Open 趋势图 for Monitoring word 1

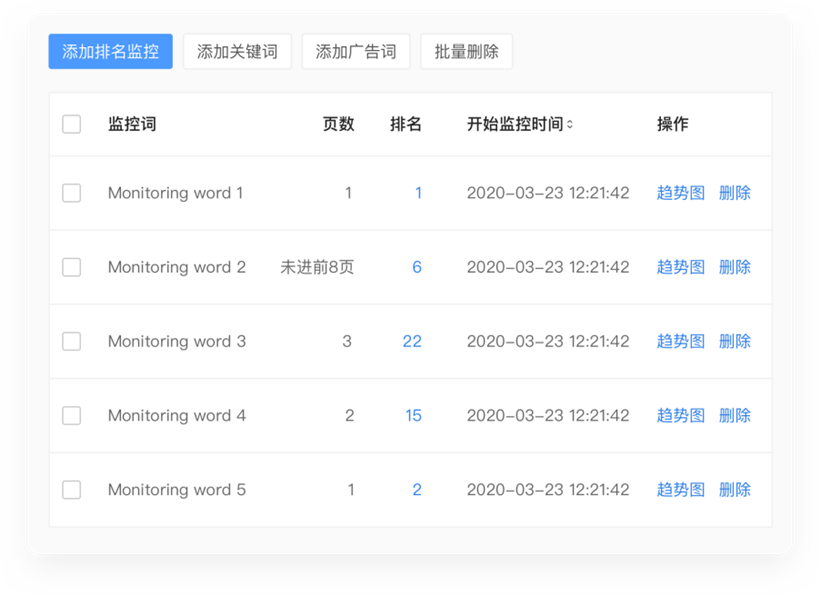[680, 193]
